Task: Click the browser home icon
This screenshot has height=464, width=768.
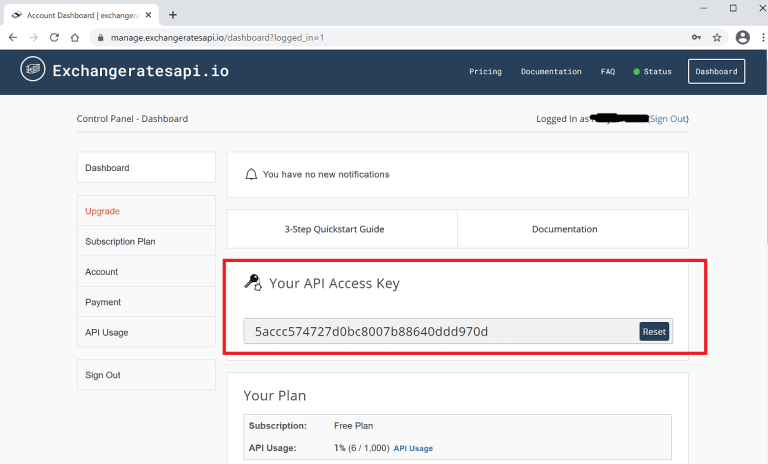Action: [x=74, y=38]
